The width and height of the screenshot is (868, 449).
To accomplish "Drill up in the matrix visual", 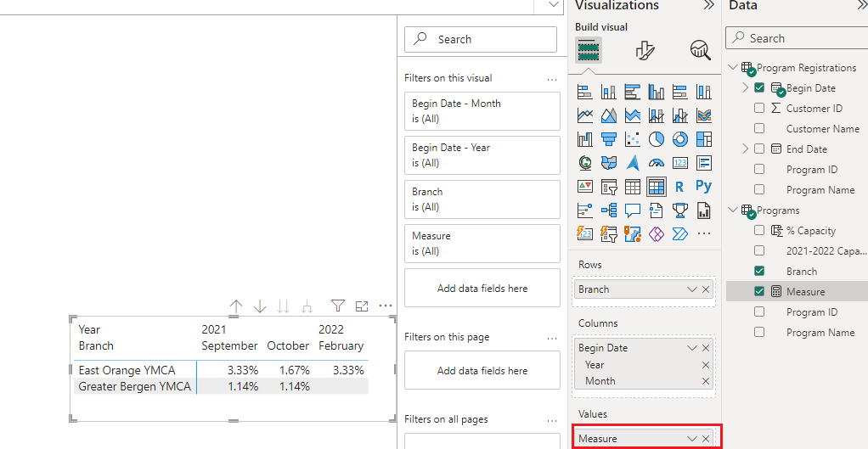I will tap(236, 306).
